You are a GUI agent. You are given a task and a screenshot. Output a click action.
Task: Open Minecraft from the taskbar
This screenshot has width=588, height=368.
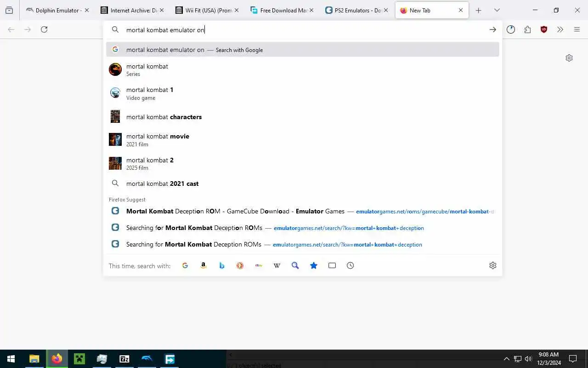79,359
